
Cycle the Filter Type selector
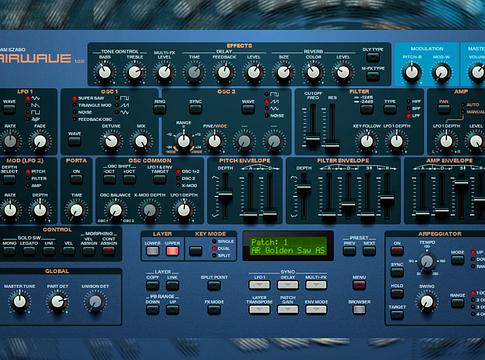[390, 109]
